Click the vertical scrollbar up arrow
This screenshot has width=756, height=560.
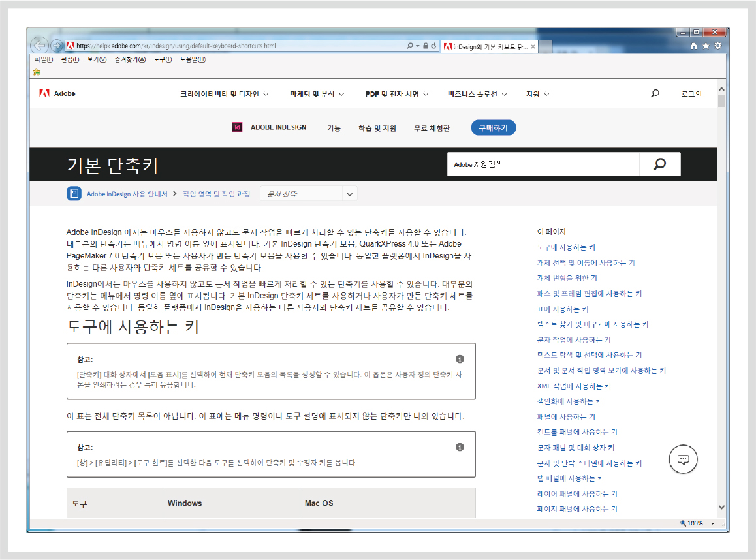pyautogui.click(x=721, y=89)
